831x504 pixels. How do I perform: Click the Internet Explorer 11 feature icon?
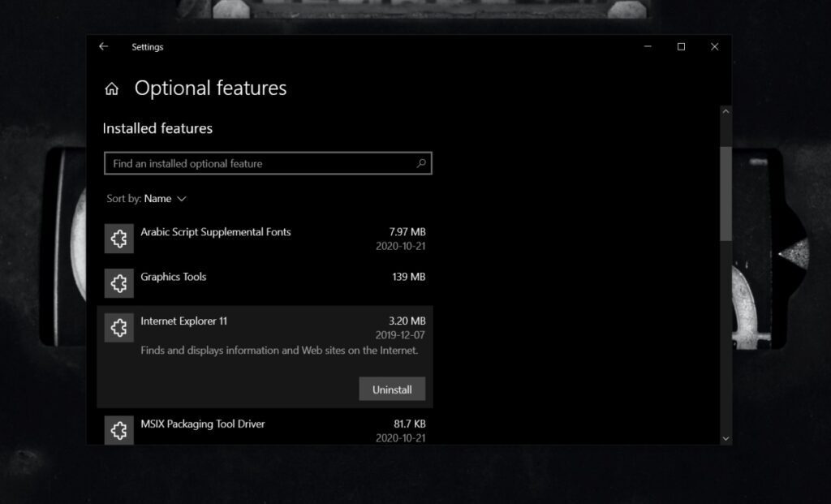(118, 327)
